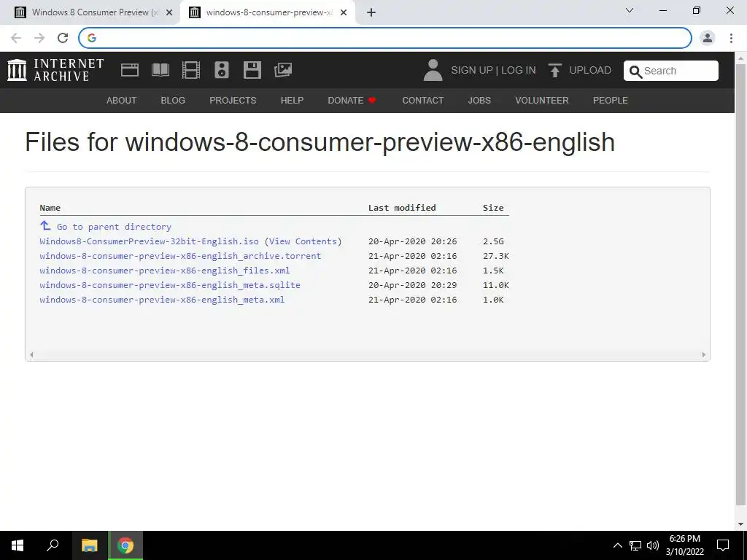Open the VOLUNTEER menu item
The width and height of the screenshot is (747, 560).
click(x=542, y=101)
